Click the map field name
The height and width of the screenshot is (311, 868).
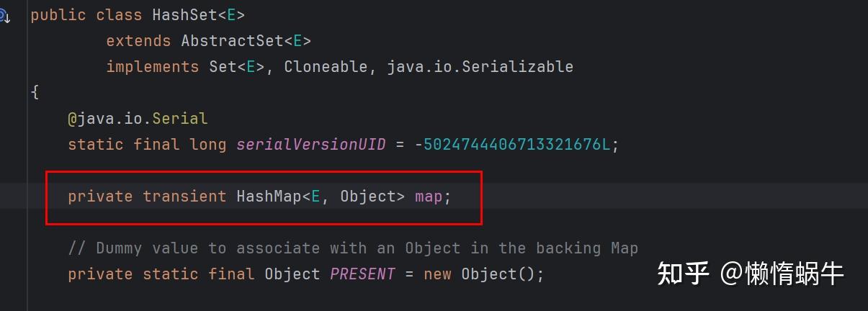pos(428,197)
